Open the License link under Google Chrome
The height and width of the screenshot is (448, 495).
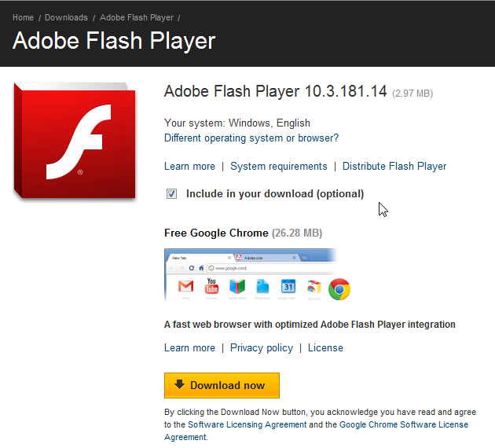(325, 348)
